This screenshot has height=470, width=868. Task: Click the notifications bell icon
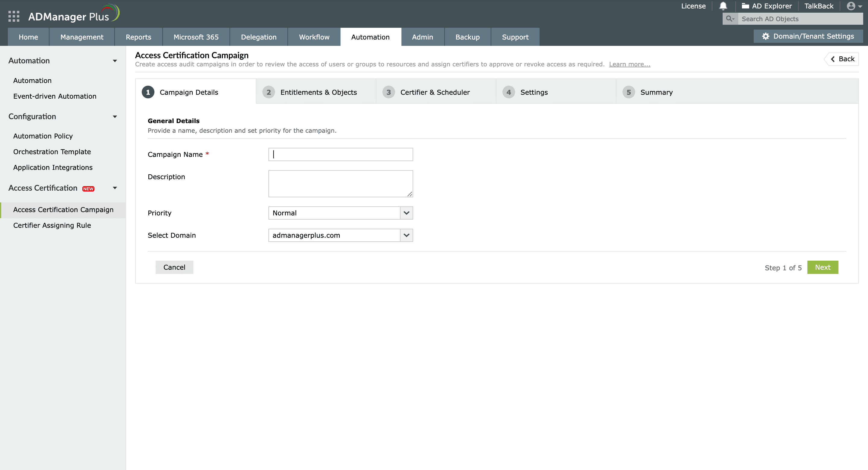723,6
